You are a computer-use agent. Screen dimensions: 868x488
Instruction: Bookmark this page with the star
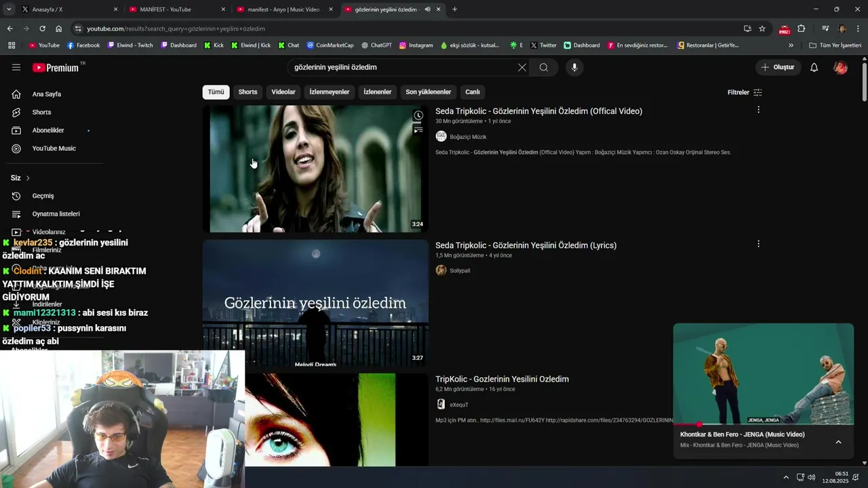point(762,28)
